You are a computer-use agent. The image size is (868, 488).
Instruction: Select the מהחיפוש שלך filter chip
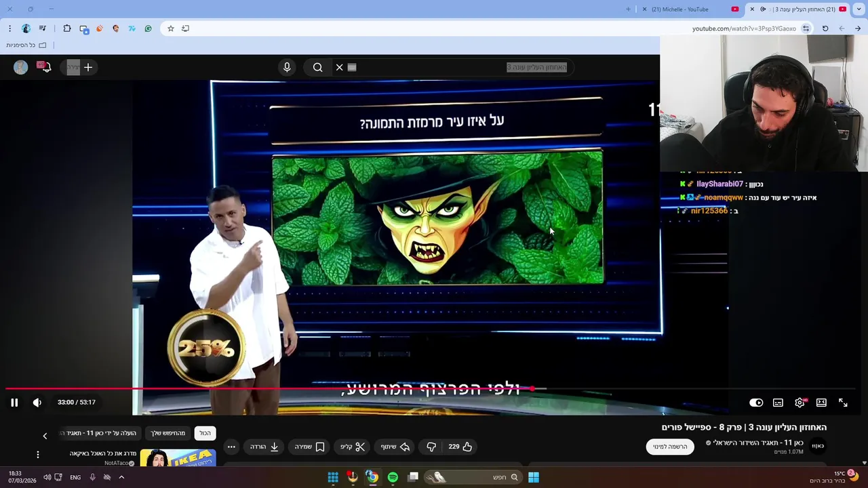point(167,433)
